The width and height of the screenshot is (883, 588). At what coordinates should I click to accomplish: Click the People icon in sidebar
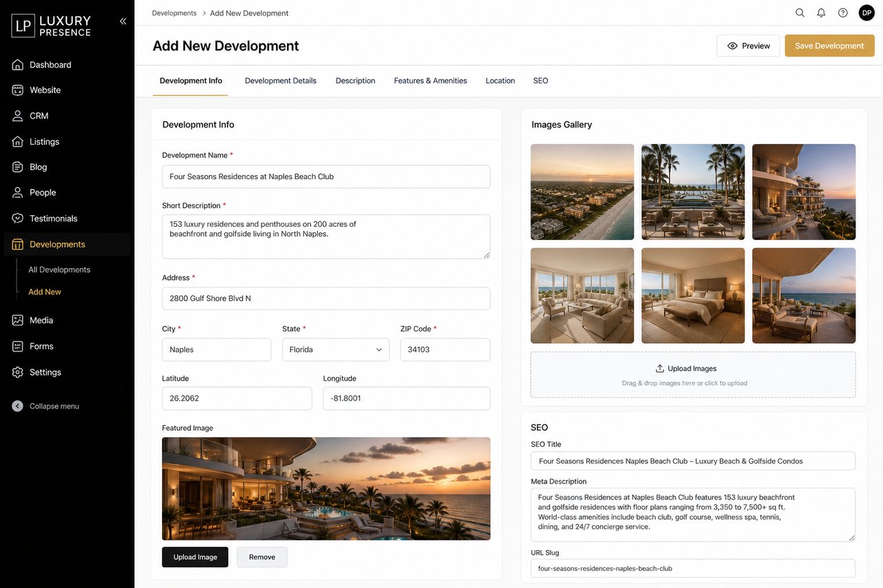pos(18,192)
